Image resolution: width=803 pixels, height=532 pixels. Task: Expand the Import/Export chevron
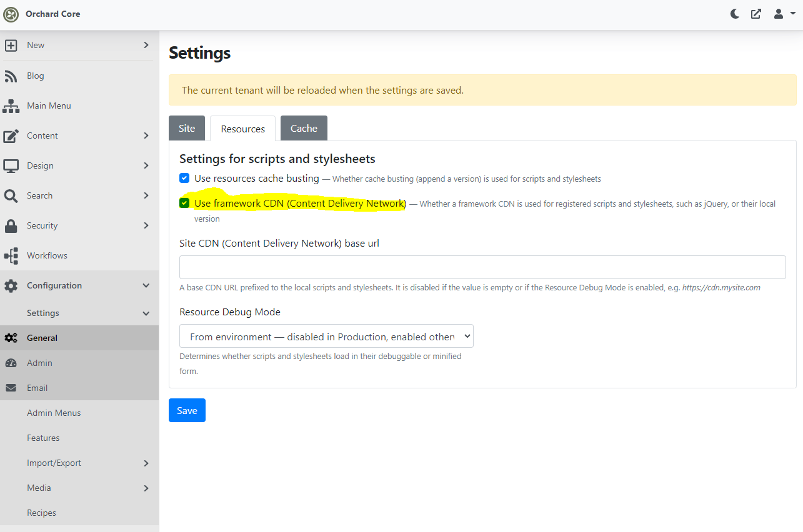146,463
